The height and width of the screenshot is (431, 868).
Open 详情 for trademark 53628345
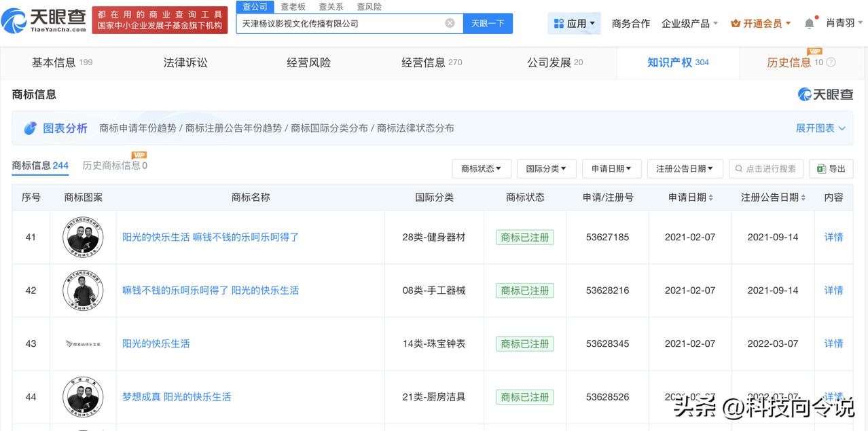tap(833, 344)
